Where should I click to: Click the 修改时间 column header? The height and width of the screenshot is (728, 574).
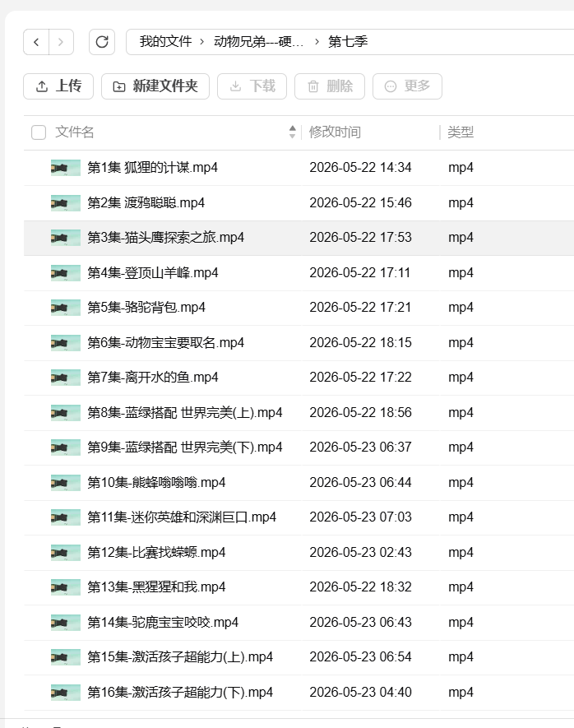point(335,132)
